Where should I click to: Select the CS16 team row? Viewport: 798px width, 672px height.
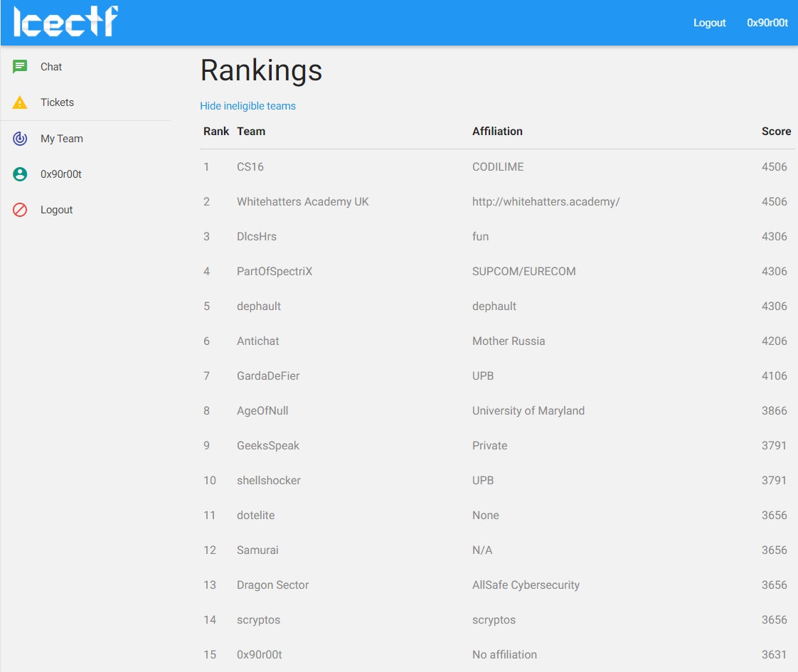click(x=497, y=167)
